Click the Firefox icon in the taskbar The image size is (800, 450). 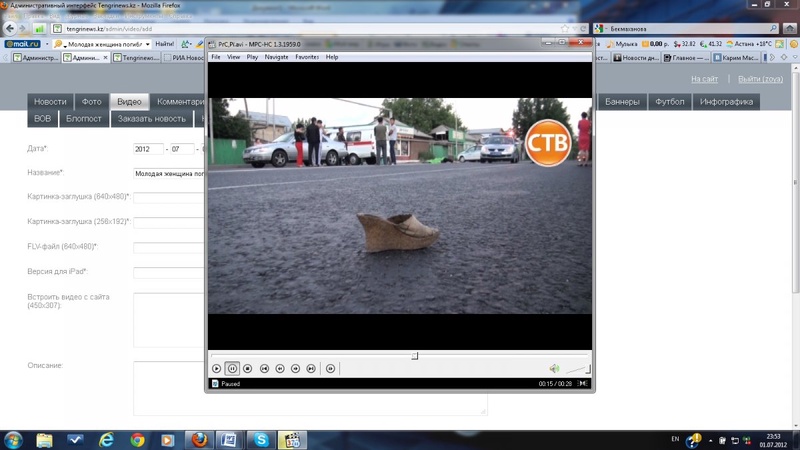click(x=198, y=440)
